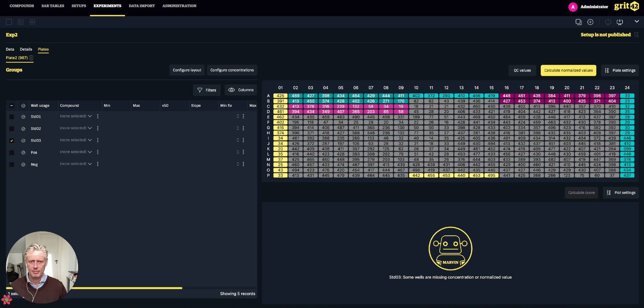
Task: Click the grid layout icon in toolbar
Action: [32, 22]
